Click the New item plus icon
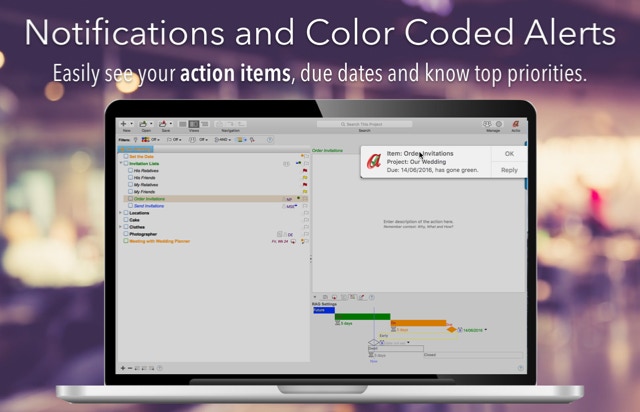640x412 pixels. (125, 124)
